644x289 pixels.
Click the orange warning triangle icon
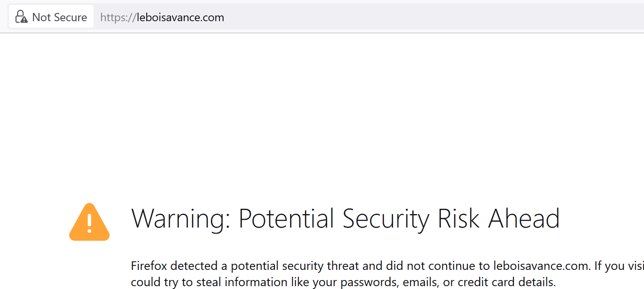tap(90, 222)
